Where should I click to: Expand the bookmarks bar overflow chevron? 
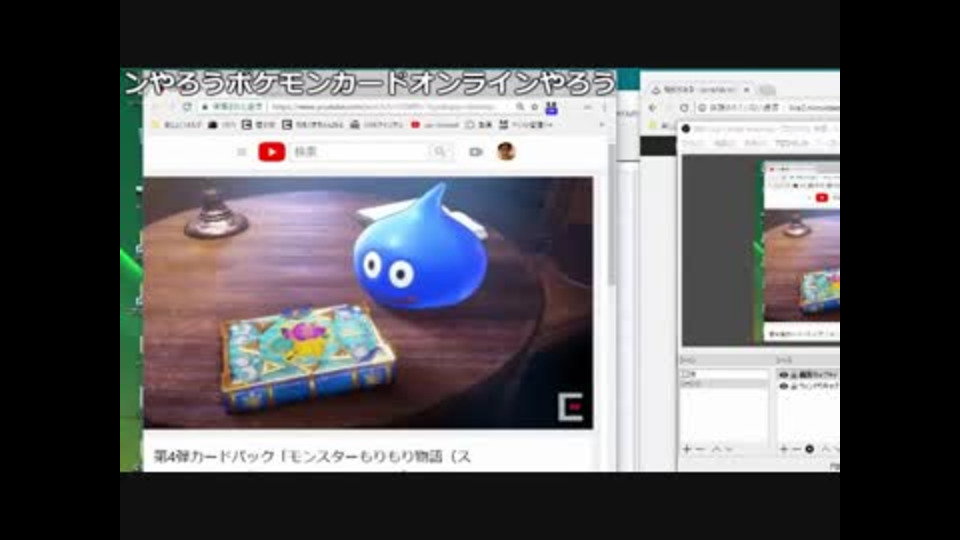[x=601, y=125]
